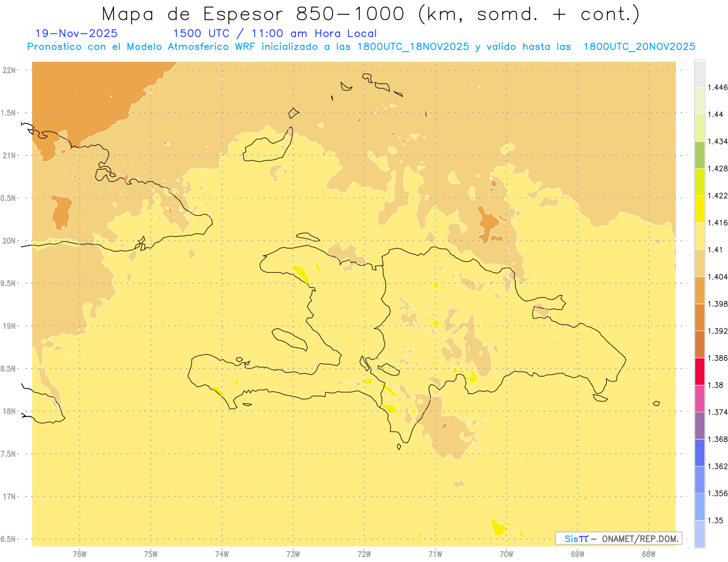Click the 6.5N latitude label
This screenshot has height=562, width=728.
8,539
